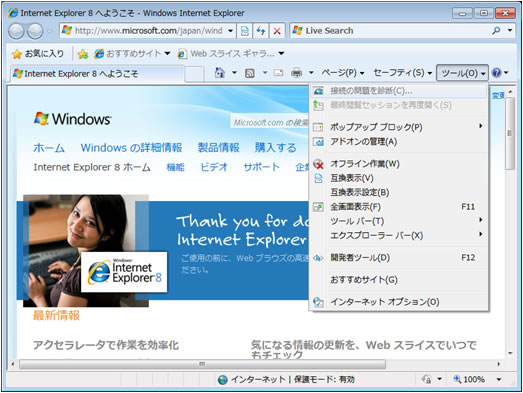Click the 購入する link
Image resolution: width=523 pixels, height=393 pixels.
click(x=276, y=147)
